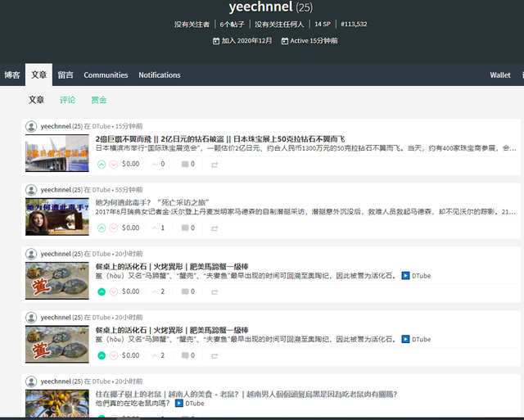Select the 评论 sub-filter
Viewport: 524px width, 420px height.
pyautogui.click(x=67, y=100)
